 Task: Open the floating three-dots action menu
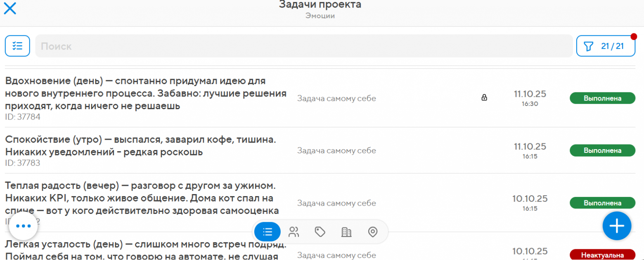[23, 226]
